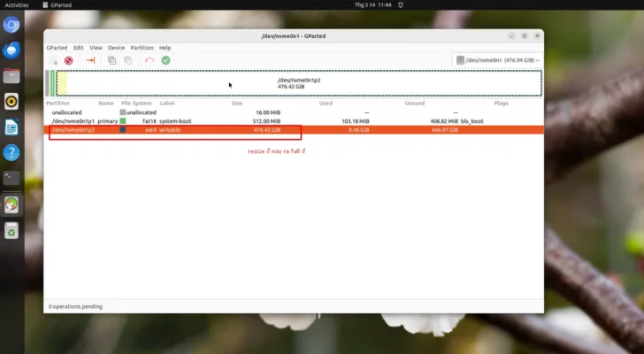The width and height of the screenshot is (644, 354).
Task: Click the Size column header
Action: coord(237,103)
